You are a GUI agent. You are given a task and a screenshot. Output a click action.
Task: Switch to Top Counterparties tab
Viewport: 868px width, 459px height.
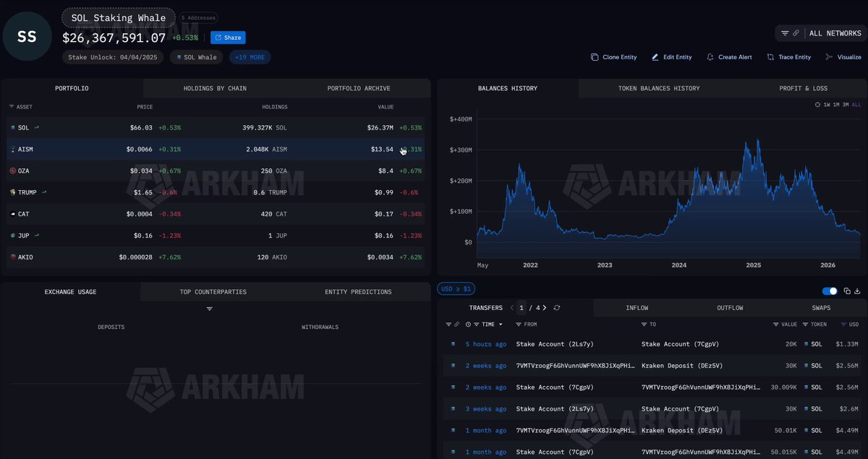pos(213,292)
